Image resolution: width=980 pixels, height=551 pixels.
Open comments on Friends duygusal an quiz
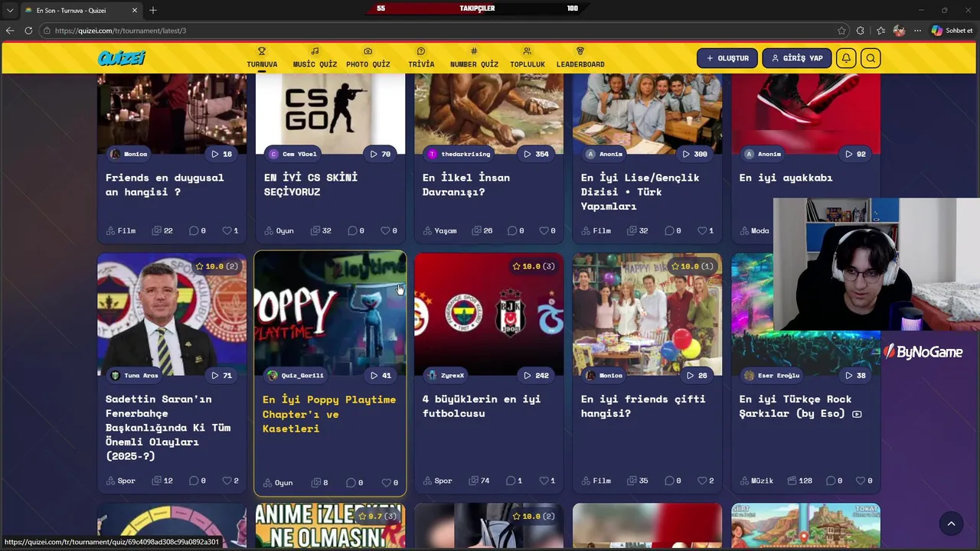click(x=198, y=230)
